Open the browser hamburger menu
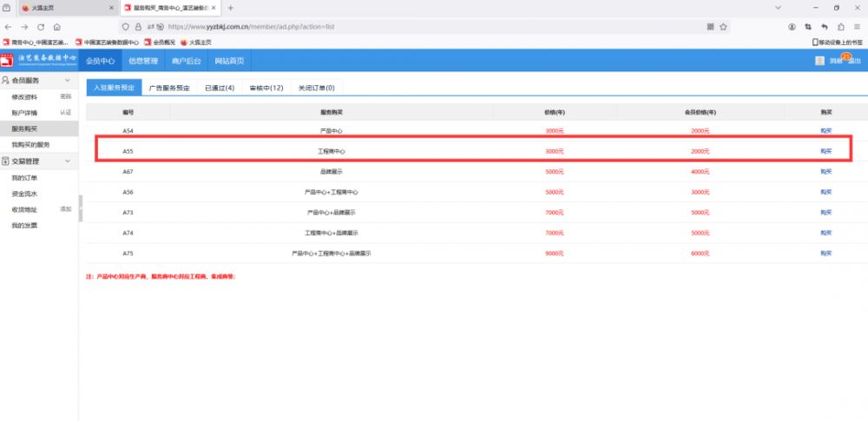Viewport: 868px width, 421px height. pyautogui.click(x=855, y=27)
